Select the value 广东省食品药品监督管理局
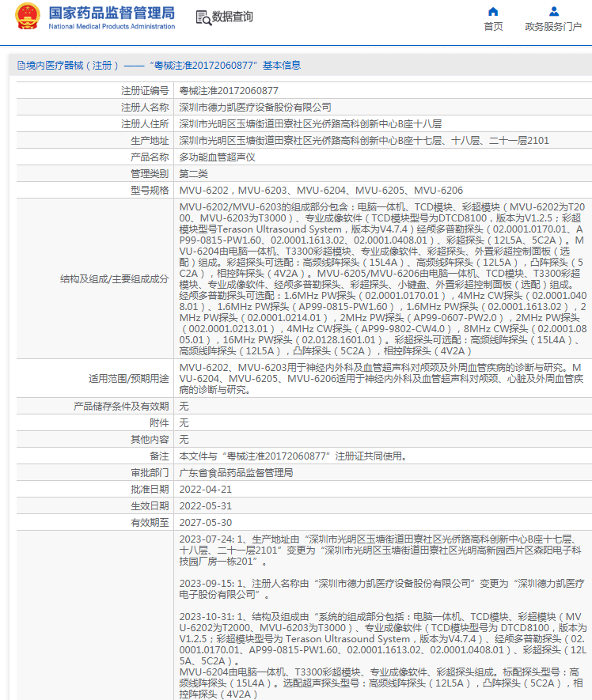Image resolution: width=592 pixels, height=700 pixels. 236,473
